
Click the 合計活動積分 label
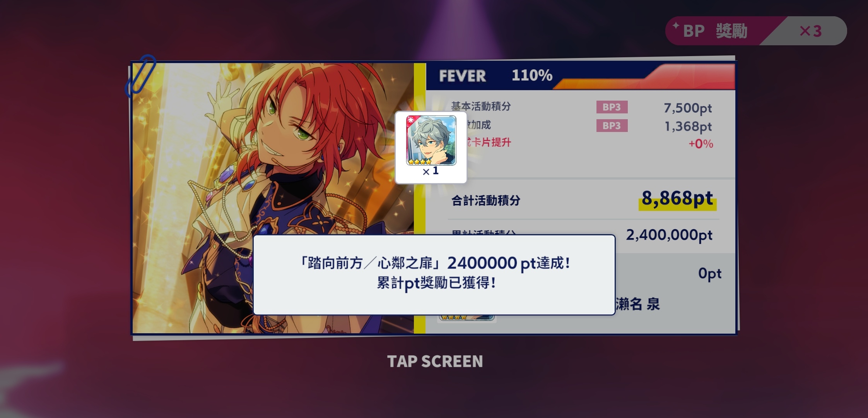(x=486, y=200)
